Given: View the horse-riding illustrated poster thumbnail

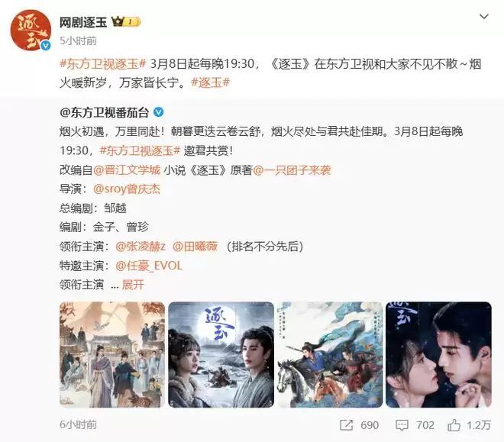Looking at the screenshot, I should (x=330, y=355).
